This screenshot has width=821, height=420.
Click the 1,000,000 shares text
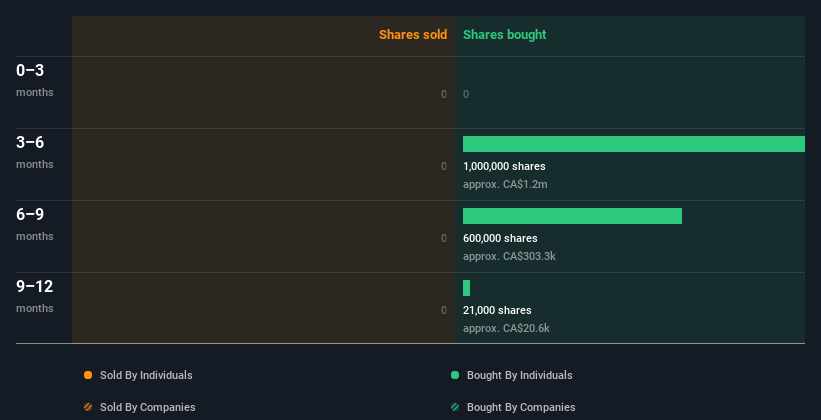pyautogui.click(x=504, y=166)
